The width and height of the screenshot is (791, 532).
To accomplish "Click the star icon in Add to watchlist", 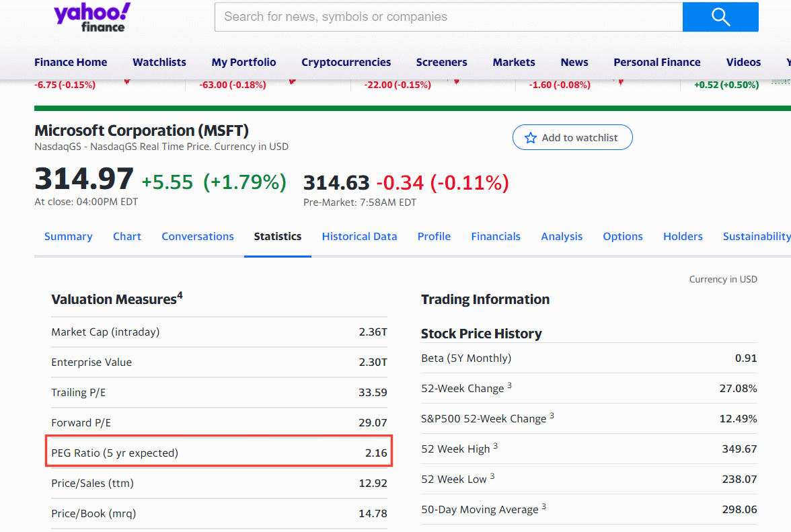I will pyautogui.click(x=531, y=137).
